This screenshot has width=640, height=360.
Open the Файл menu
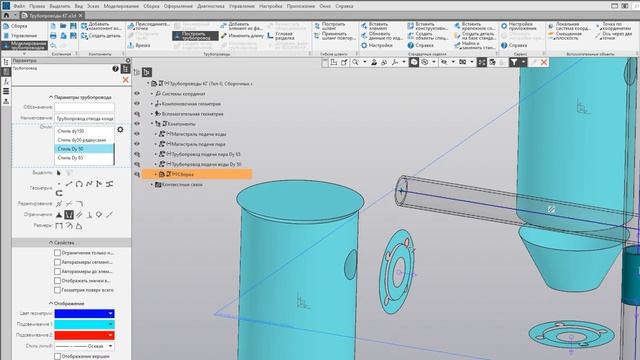pos(19,6)
